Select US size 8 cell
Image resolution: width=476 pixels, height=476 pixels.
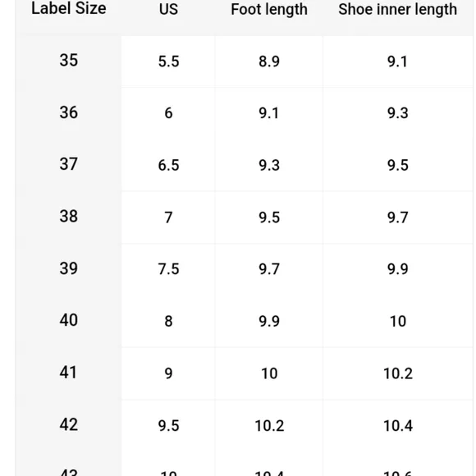tap(168, 322)
